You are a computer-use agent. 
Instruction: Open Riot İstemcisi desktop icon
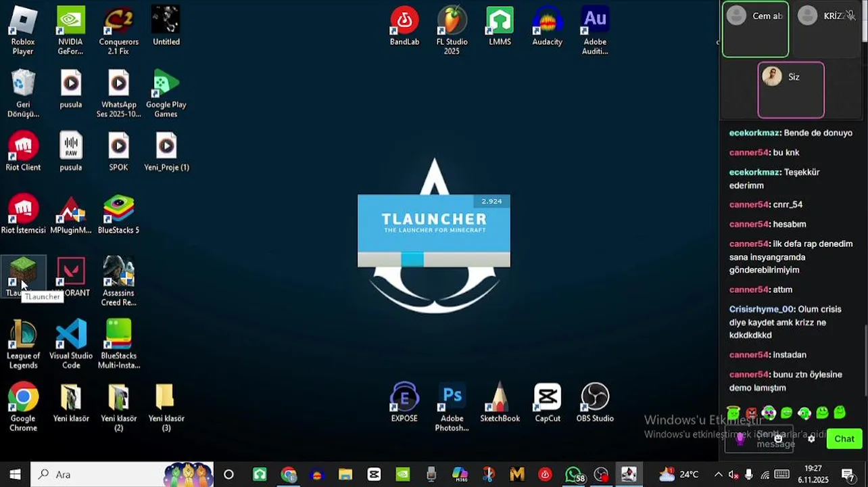pos(23,214)
